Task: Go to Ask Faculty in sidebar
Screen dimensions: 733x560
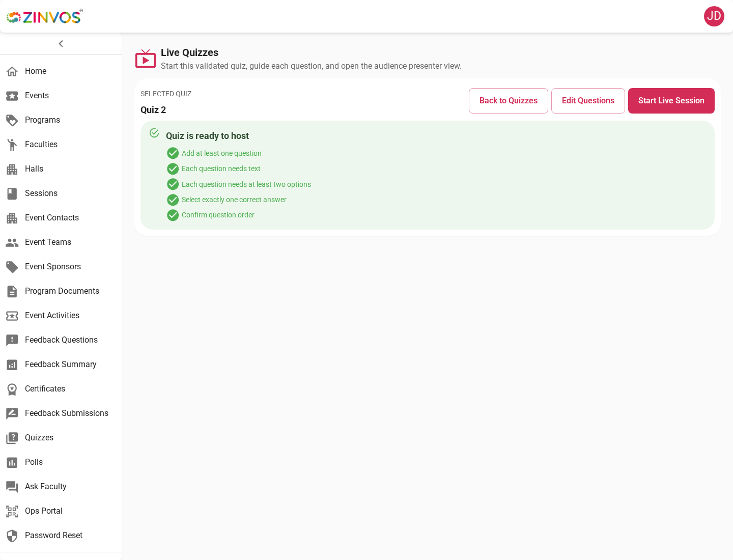Action: (x=61, y=487)
